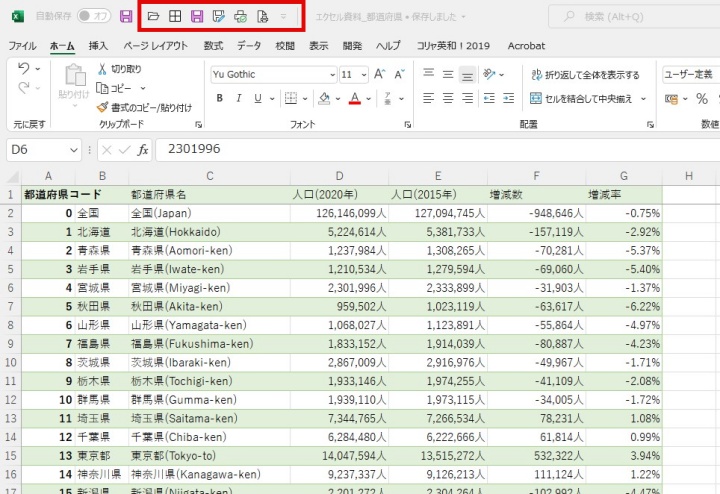Viewport: 720px width, 494px height.
Task: Switch to the 数式 tab
Action: [214, 46]
